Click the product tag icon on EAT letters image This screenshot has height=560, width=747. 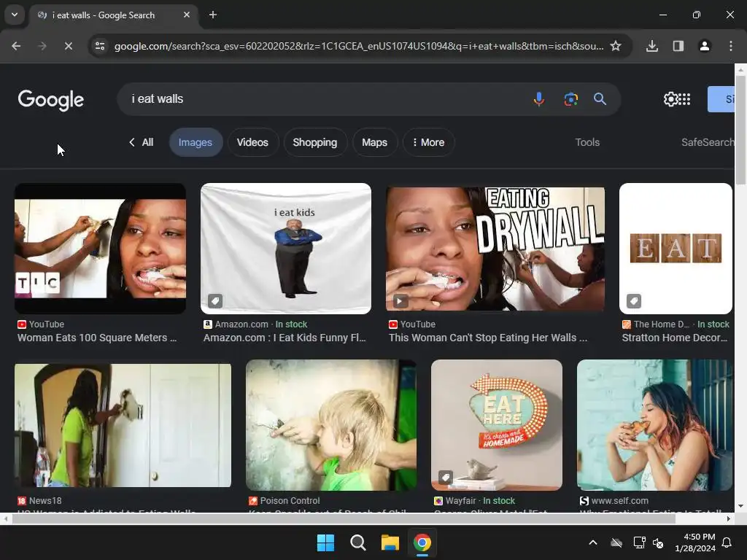[634, 301]
